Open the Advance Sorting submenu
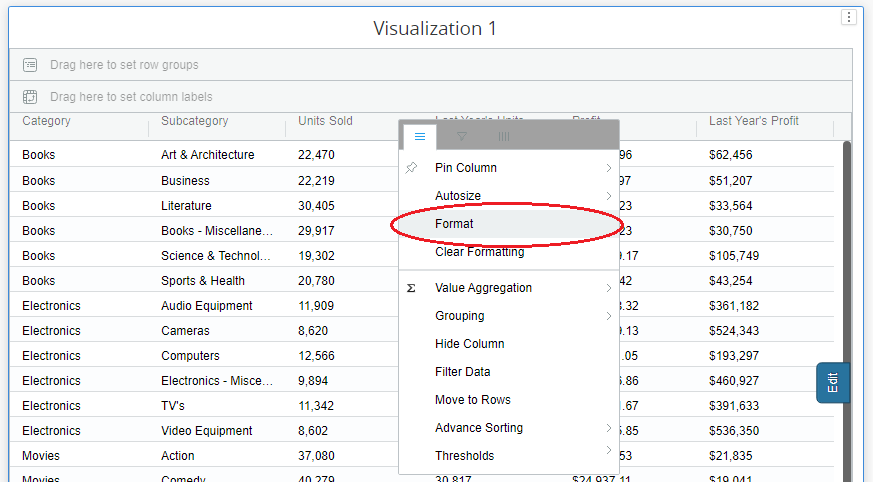Viewport: 873px width, 482px height. pos(478,428)
